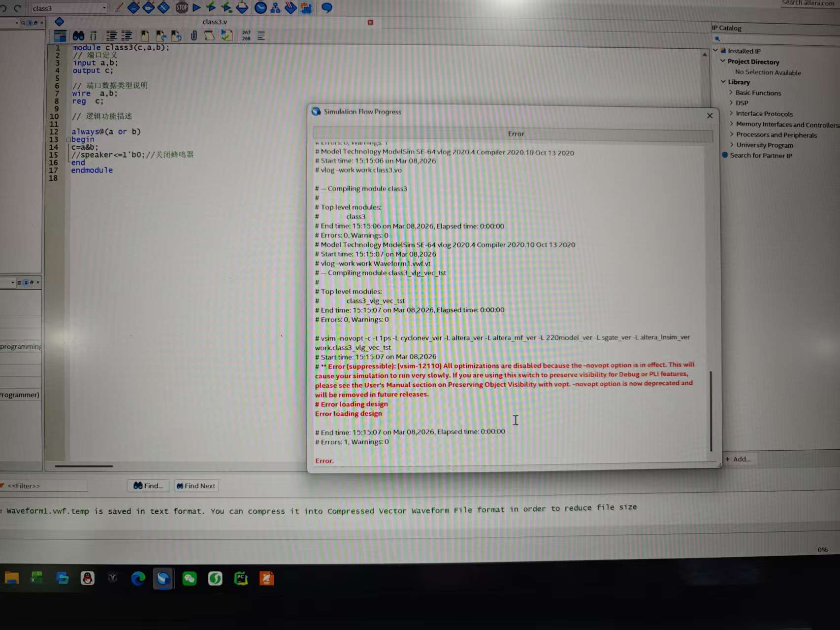This screenshot has width=840, height=630.
Task: Collapse the Library tree node
Action: point(723,82)
